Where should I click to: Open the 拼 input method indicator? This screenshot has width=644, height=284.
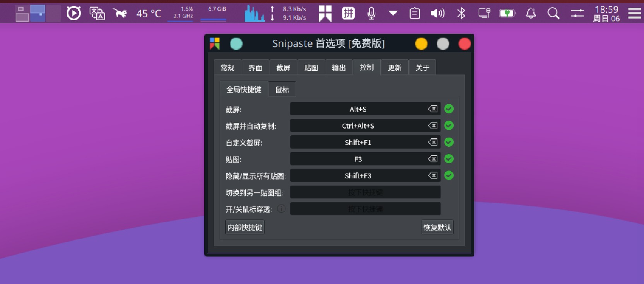pos(348,14)
